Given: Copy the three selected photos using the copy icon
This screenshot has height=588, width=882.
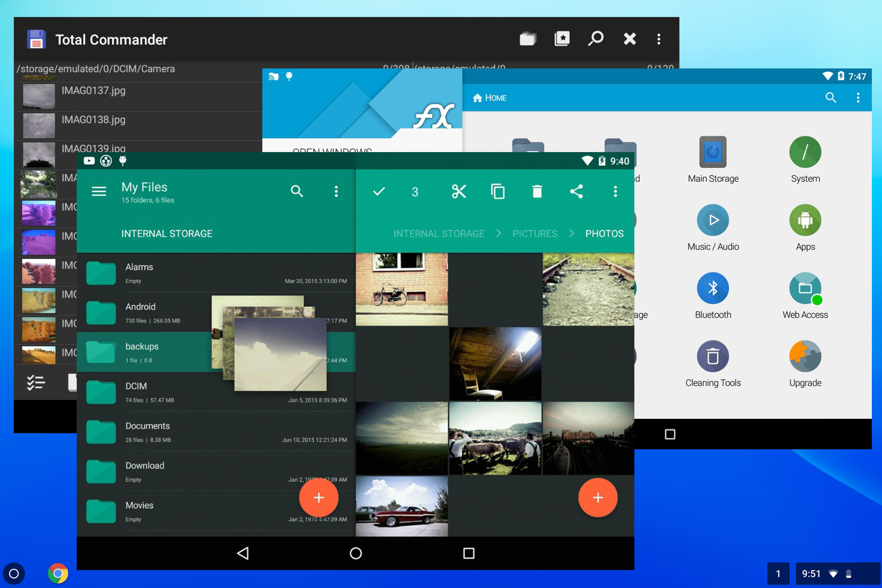Looking at the screenshot, I should point(498,192).
